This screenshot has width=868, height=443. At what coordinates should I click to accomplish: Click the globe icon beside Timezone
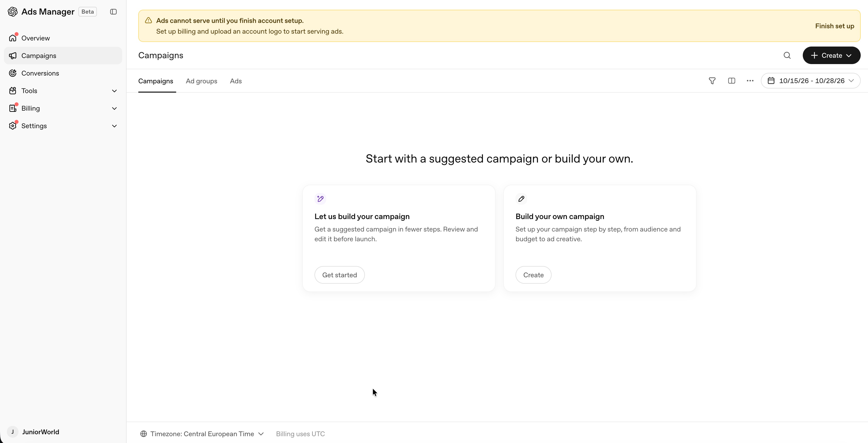(144, 434)
